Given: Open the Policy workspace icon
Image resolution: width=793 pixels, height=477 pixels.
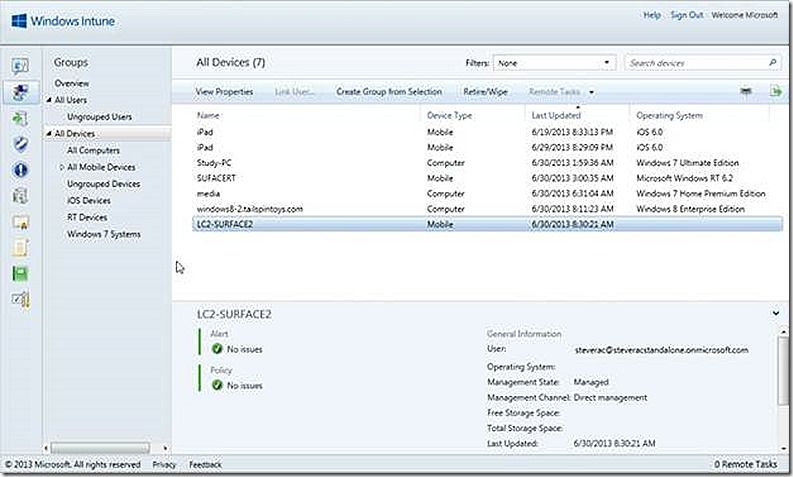Looking at the screenshot, I should pos(20,248).
